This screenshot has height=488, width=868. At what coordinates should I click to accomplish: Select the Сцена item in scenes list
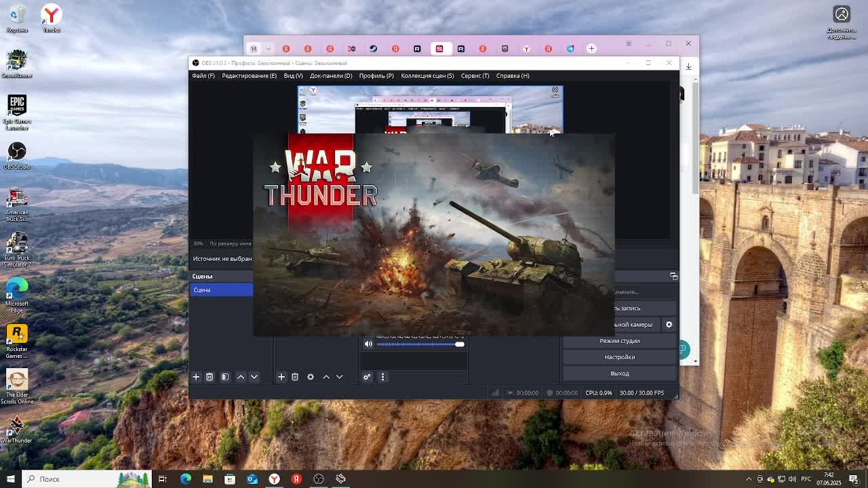(221, 290)
